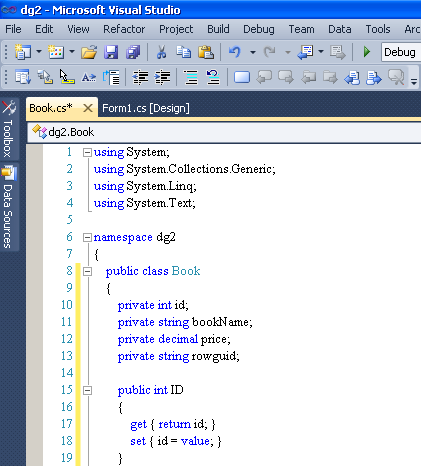Click the Save All icon
The image size is (426, 466).
(x=133, y=52)
